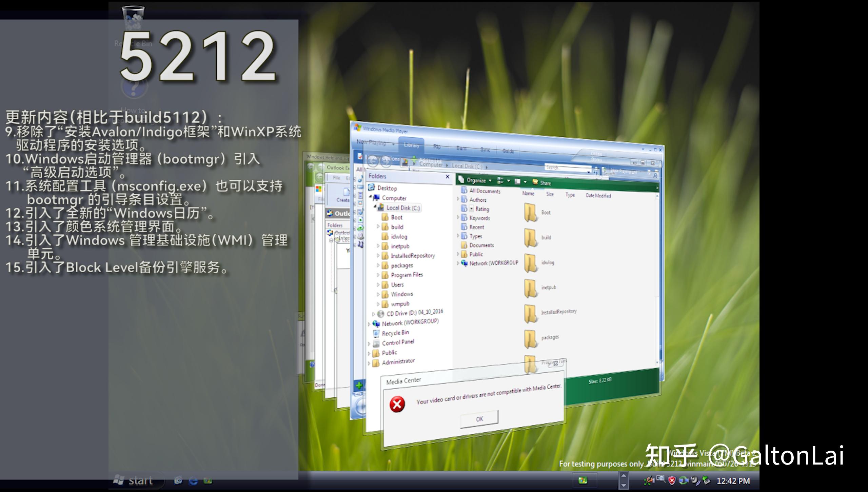Image resolution: width=868 pixels, height=492 pixels.
Task: Sort by Date Modified column header
Action: 598,196
